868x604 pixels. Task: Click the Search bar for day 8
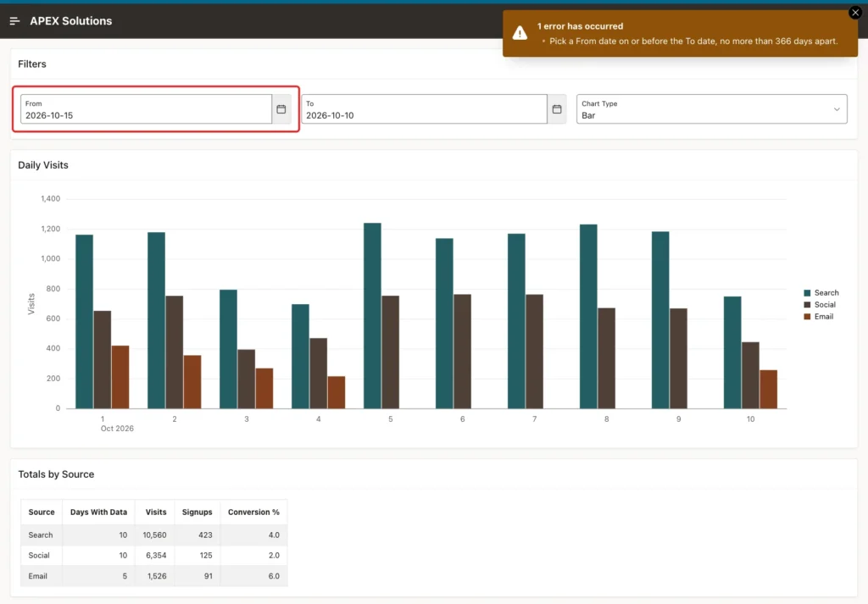click(x=588, y=316)
